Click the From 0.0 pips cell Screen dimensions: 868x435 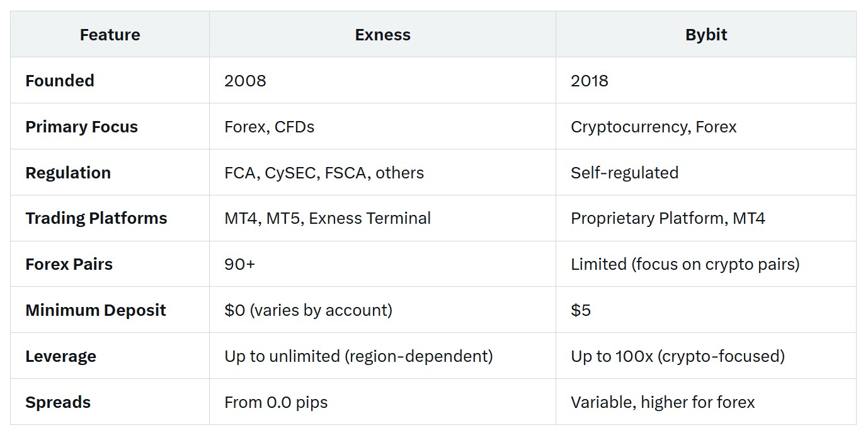(276, 402)
